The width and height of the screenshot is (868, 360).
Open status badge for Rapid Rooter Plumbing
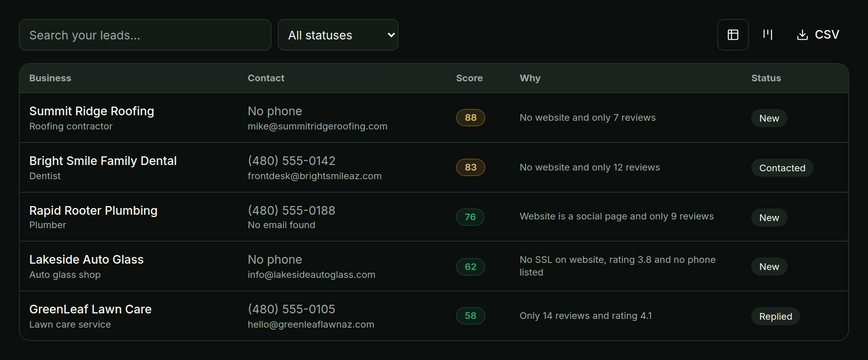point(769,217)
